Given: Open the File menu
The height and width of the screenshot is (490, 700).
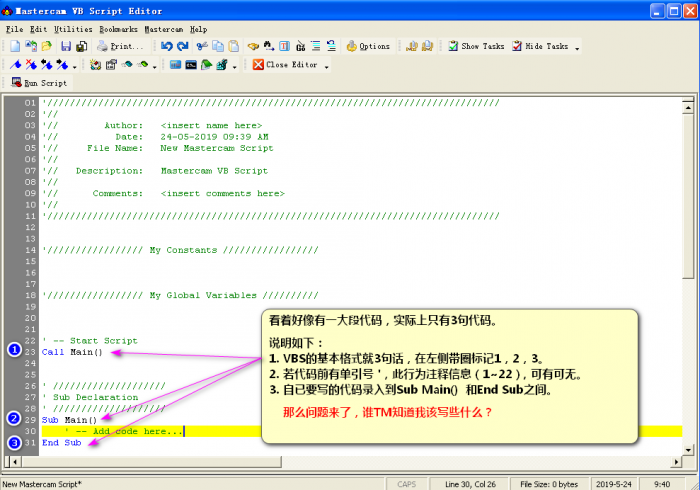Looking at the screenshot, I should coord(14,29).
